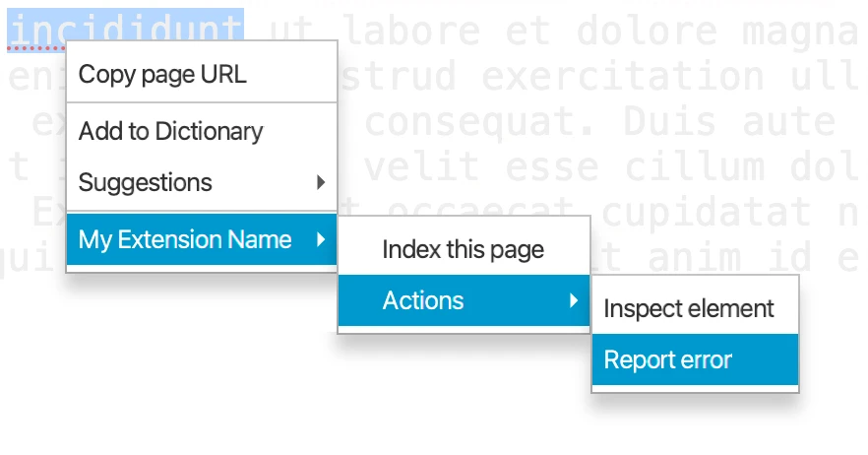Click the word consequat in background text
This screenshot has width=868, height=455.
(472, 122)
